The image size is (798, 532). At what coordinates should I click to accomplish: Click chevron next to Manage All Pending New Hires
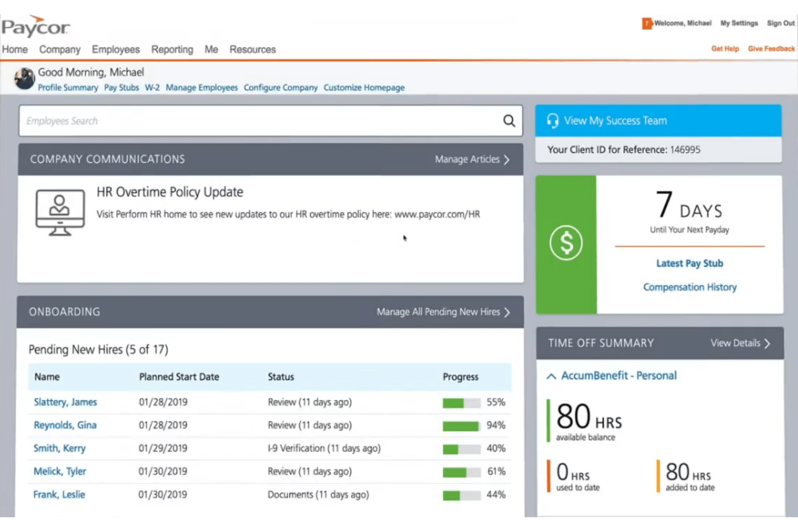507,313
